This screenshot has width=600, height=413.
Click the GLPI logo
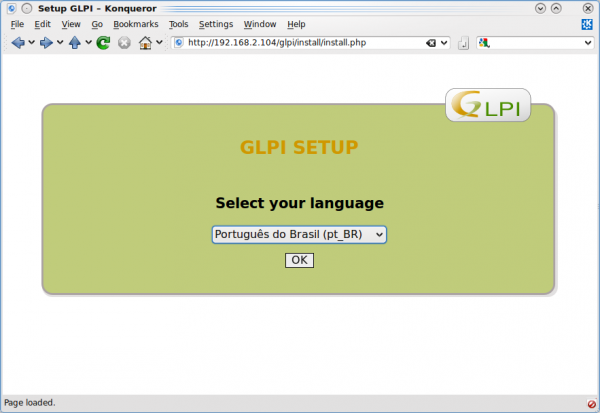click(488, 105)
